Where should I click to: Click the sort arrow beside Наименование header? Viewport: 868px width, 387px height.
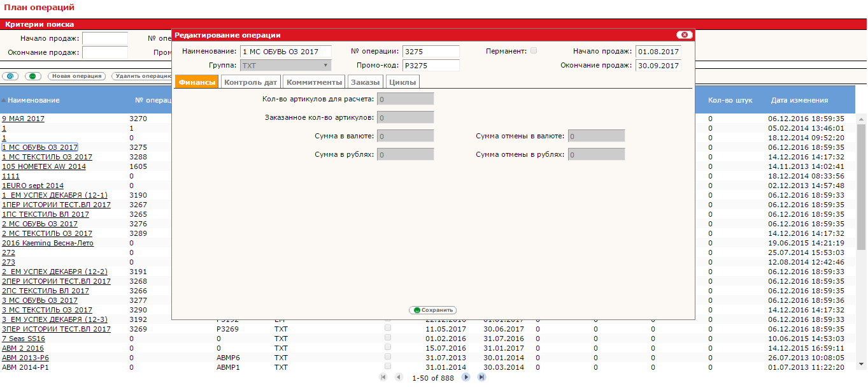click(3, 101)
